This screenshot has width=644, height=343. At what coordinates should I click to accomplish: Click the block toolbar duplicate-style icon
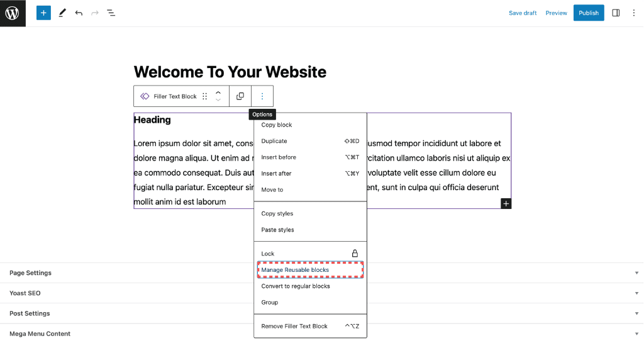[240, 96]
